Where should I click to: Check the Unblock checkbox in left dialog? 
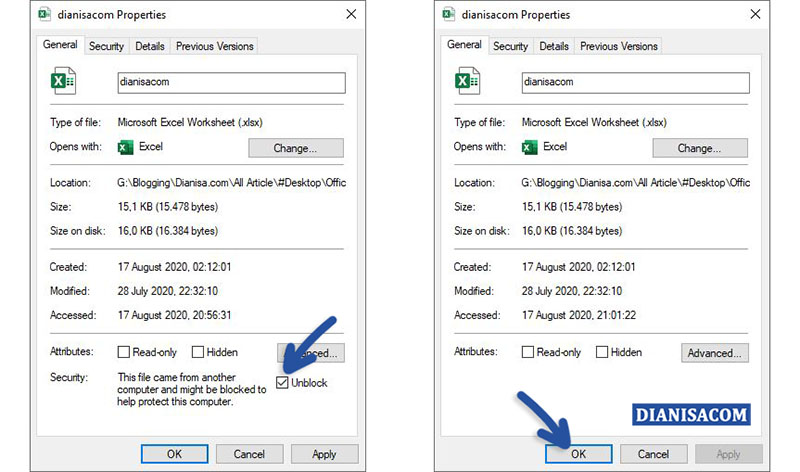tap(286, 383)
